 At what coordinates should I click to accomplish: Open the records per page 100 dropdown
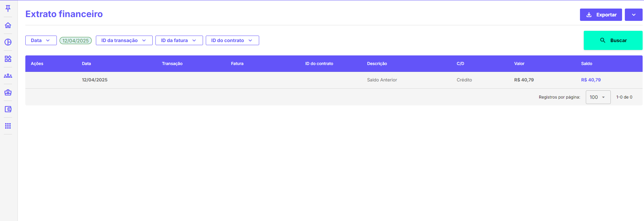(x=598, y=97)
